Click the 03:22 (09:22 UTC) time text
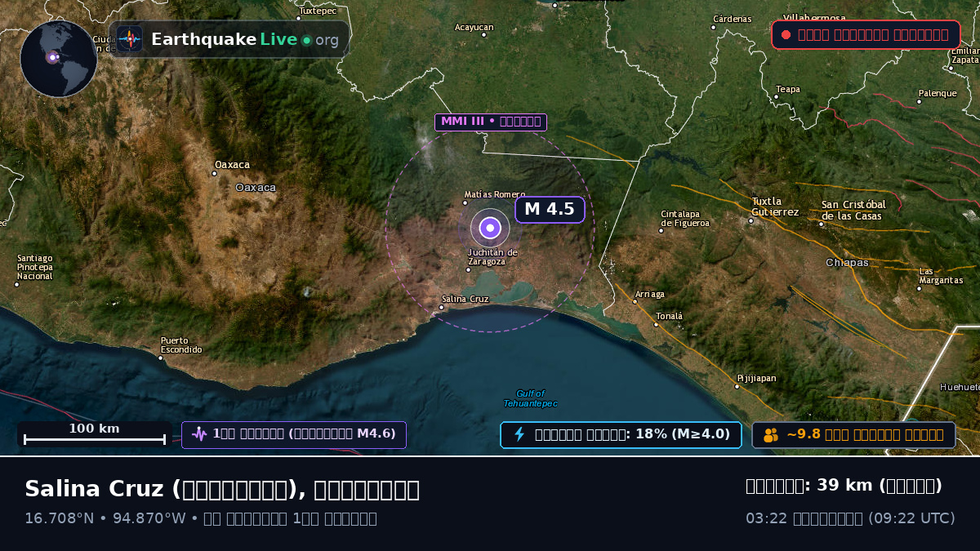980x551 pixels. [x=850, y=518]
